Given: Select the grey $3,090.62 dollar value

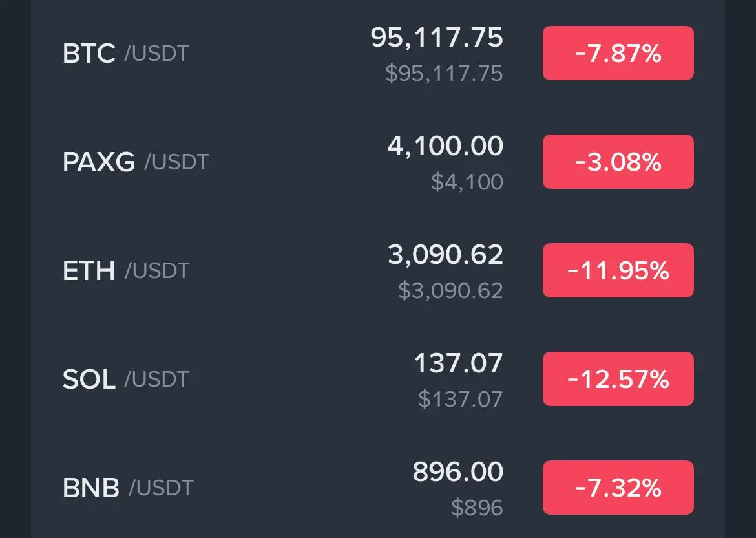Looking at the screenshot, I should tap(450, 290).
